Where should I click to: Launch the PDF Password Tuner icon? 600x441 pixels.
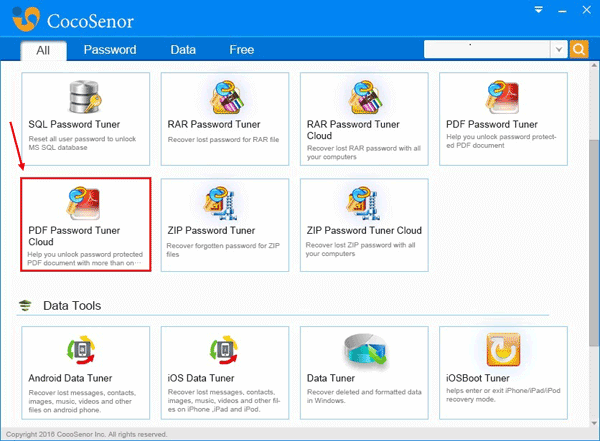[x=502, y=96]
